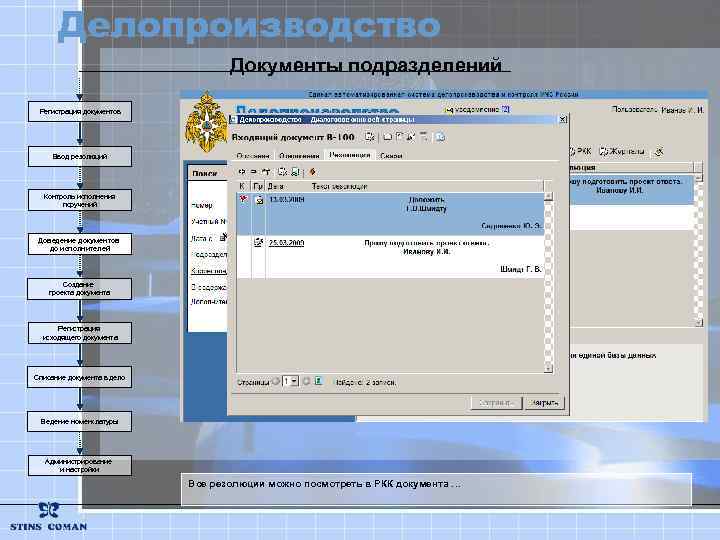Screen dimensions: 720x540
Task: Click the Поиск header in the left panel
Action: point(204,173)
